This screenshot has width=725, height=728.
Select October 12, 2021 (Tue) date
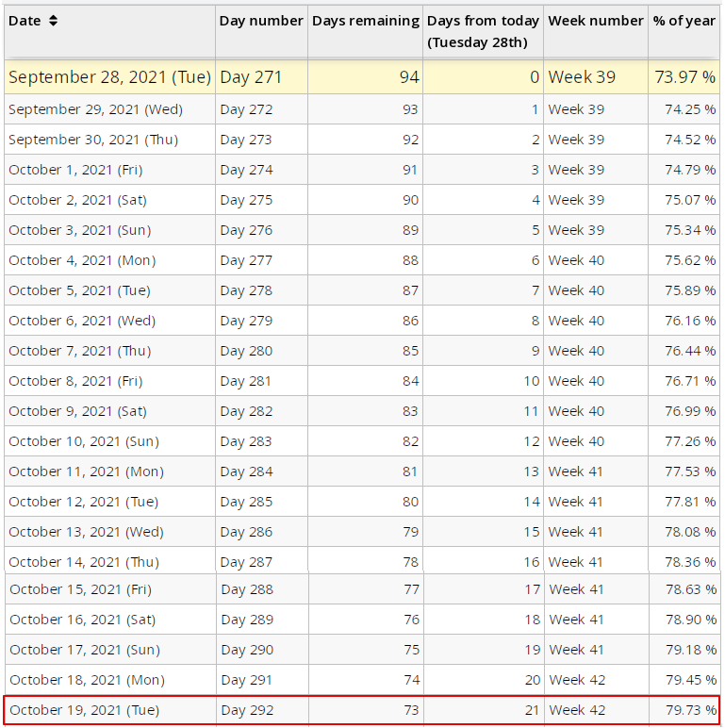84,502
